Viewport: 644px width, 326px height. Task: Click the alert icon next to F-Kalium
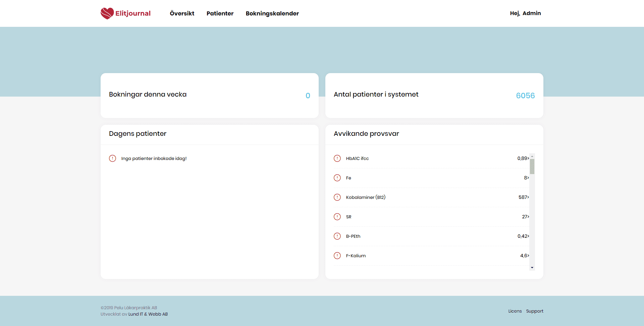click(337, 256)
